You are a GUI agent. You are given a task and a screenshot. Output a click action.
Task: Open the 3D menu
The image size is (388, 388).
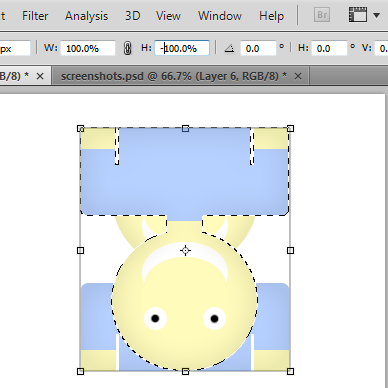pos(132,16)
